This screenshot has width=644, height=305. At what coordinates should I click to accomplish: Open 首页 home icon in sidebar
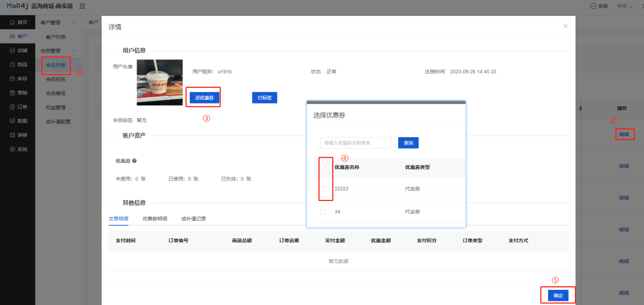point(13,22)
